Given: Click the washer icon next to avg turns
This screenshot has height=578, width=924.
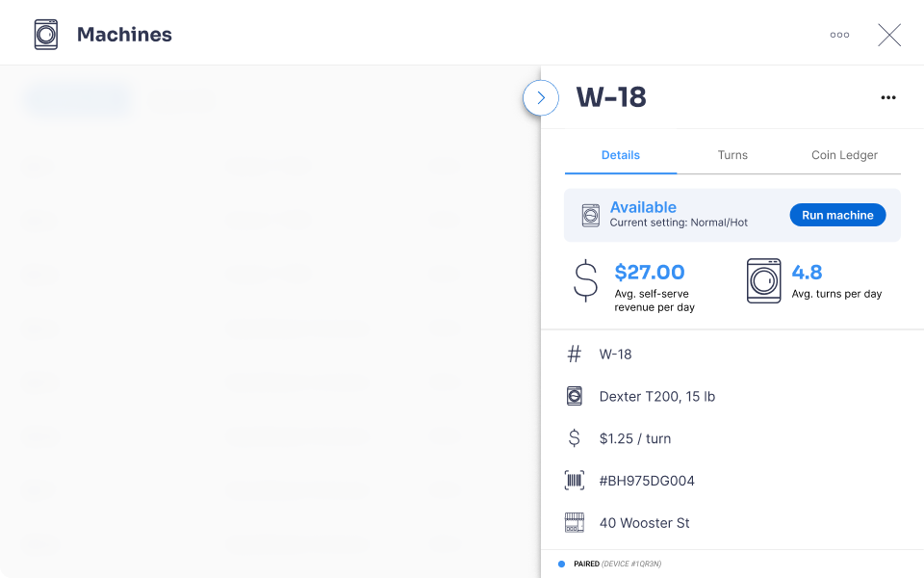Looking at the screenshot, I should (x=763, y=281).
